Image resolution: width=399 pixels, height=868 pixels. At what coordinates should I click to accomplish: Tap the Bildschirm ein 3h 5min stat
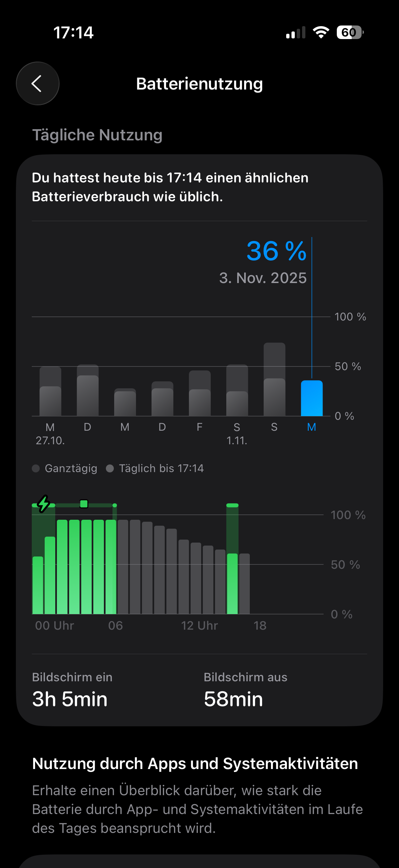70,690
